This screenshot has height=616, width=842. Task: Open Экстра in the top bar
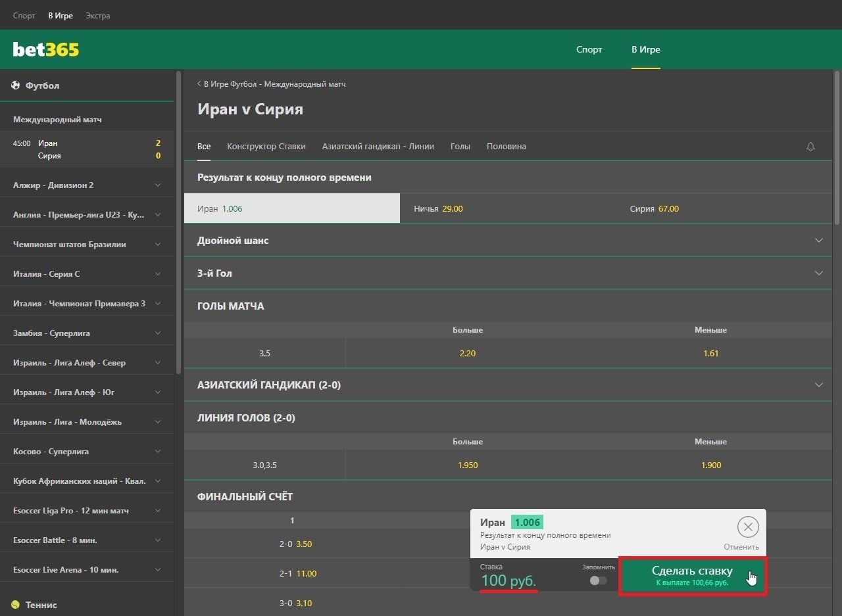[98, 16]
